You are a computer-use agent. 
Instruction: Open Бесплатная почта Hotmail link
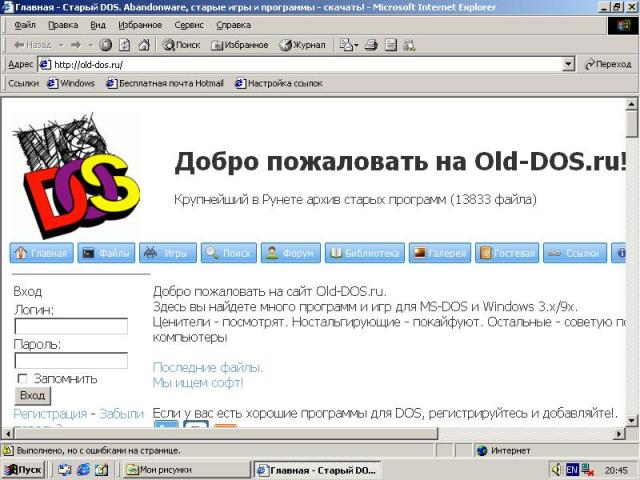click(165, 83)
